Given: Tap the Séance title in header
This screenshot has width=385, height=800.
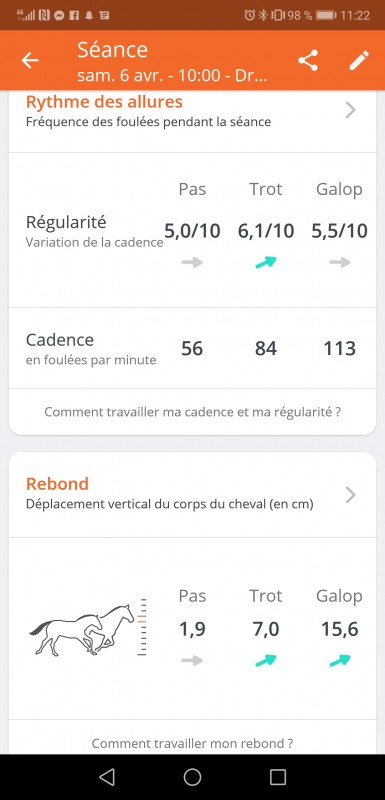Looking at the screenshot, I should tap(112, 50).
